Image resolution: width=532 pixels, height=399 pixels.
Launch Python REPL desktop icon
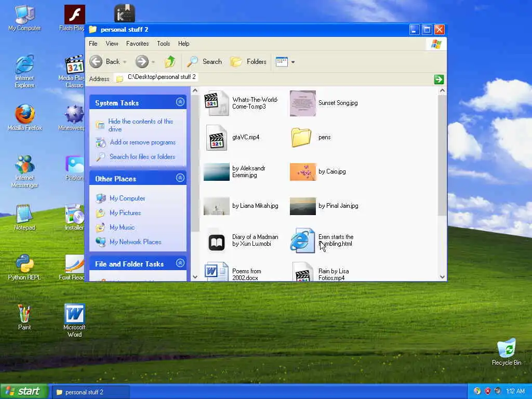tap(25, 268)
